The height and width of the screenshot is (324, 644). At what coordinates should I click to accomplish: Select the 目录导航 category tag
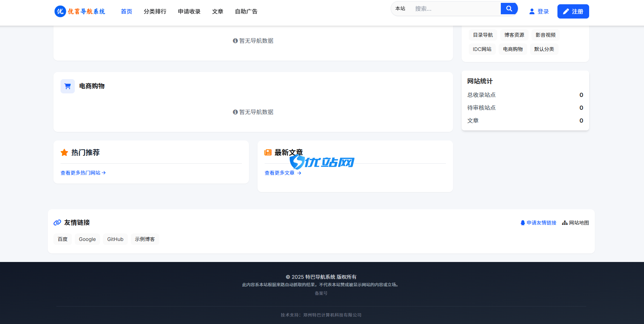pyautogui.click(x=483, y=35)
